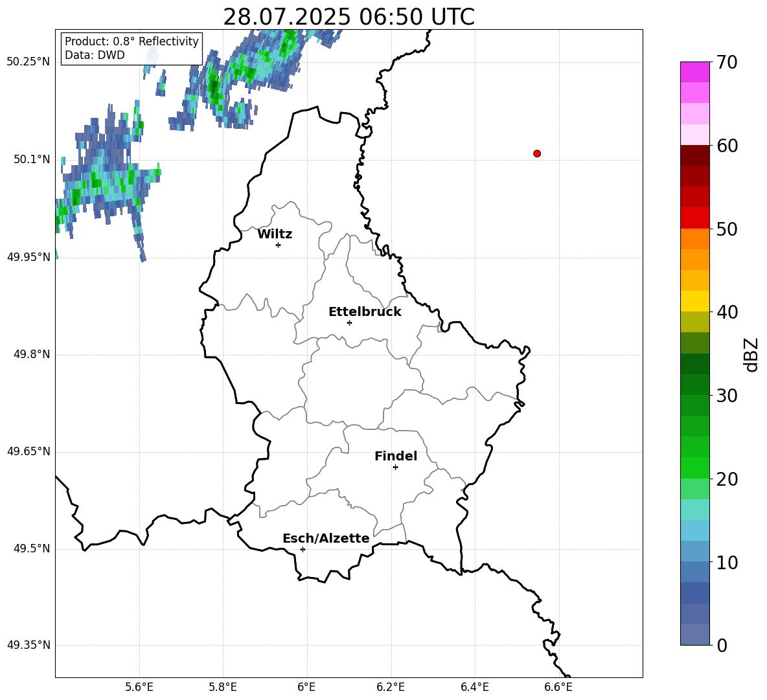Click the 6.2°E longitude label
Image resolution: width=767 pixels, height=700 pixels.
pyautogui.click(x=391, y=687)
